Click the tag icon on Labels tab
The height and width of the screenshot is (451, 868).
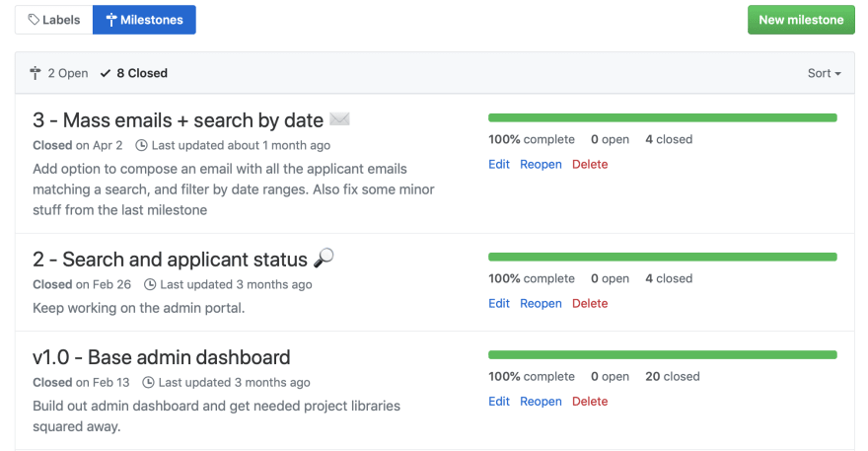click(x=34, y=20)
